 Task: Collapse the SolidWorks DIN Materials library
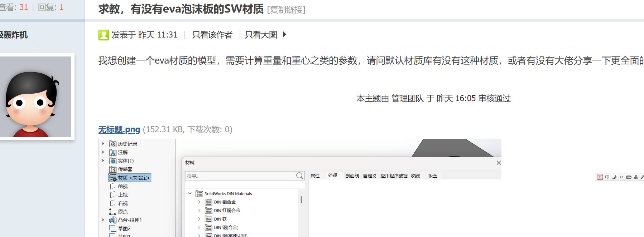pyautogui.click(x=190, y=194)
